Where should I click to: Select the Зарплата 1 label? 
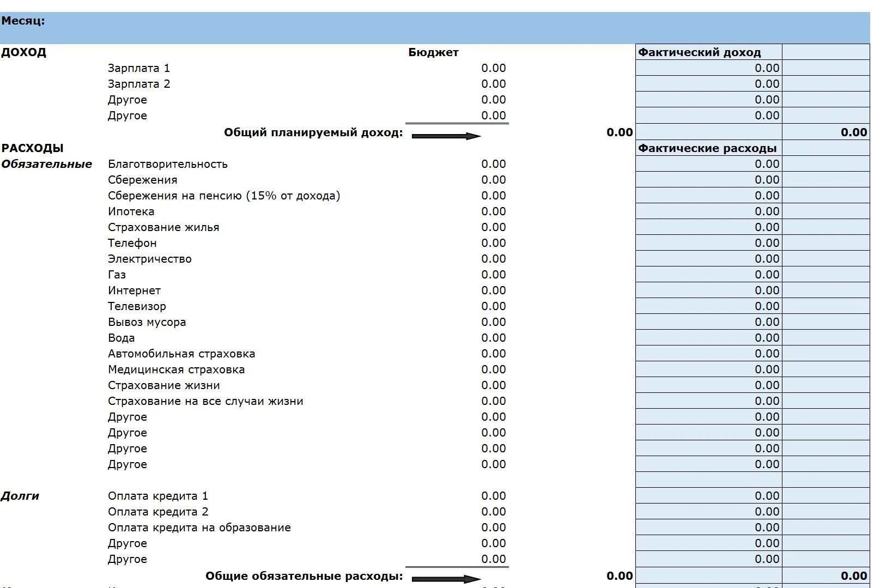click(x=139, y=68)
